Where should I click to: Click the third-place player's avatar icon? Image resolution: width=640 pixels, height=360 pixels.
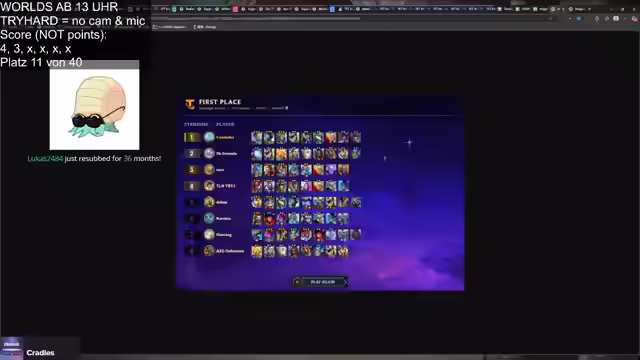coord(209,169)
